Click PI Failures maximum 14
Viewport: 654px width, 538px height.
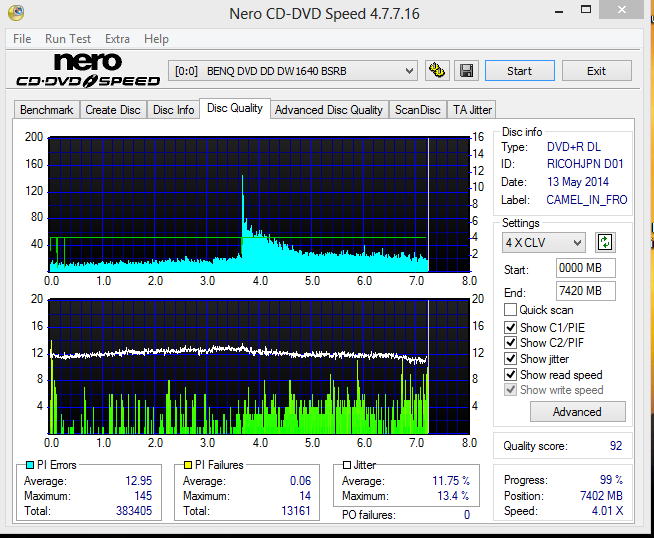(305, 496)
